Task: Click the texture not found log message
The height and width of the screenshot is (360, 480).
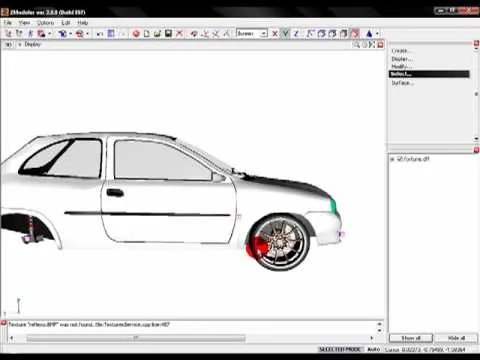Action: coord(89,324)
